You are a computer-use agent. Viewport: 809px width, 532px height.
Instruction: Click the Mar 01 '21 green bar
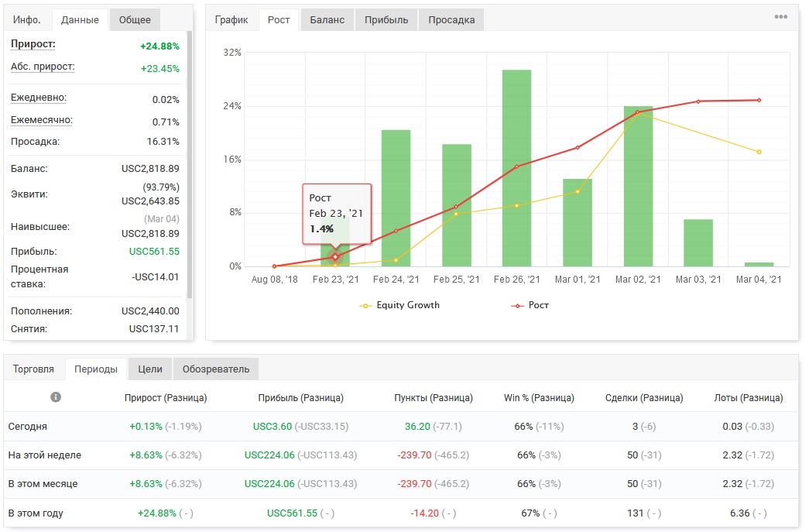point(578,222)
